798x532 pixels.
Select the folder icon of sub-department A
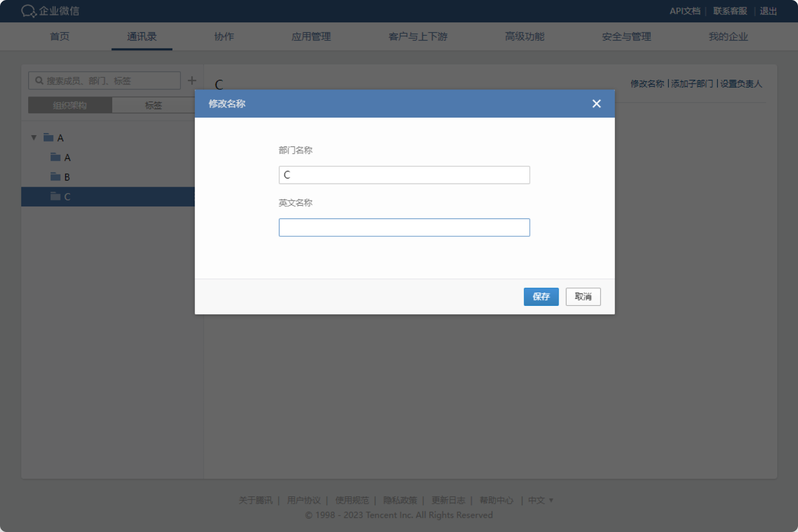coord(56,156)
